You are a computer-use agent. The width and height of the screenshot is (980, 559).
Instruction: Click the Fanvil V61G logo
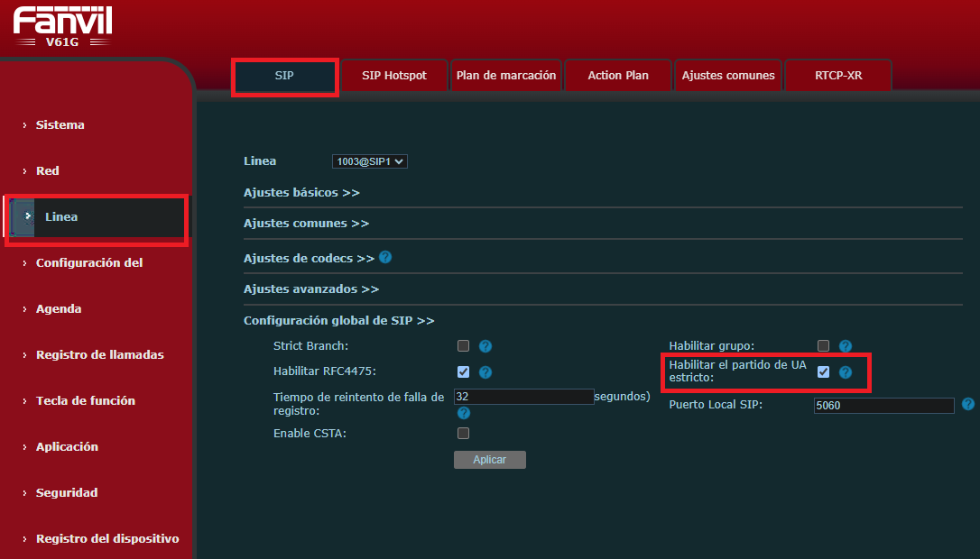point(62,26)
